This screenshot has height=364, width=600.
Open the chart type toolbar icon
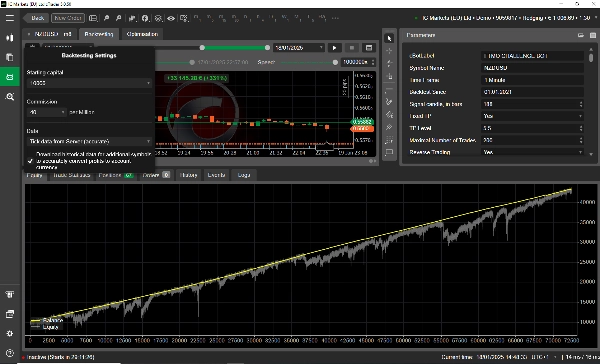(132, 18)
